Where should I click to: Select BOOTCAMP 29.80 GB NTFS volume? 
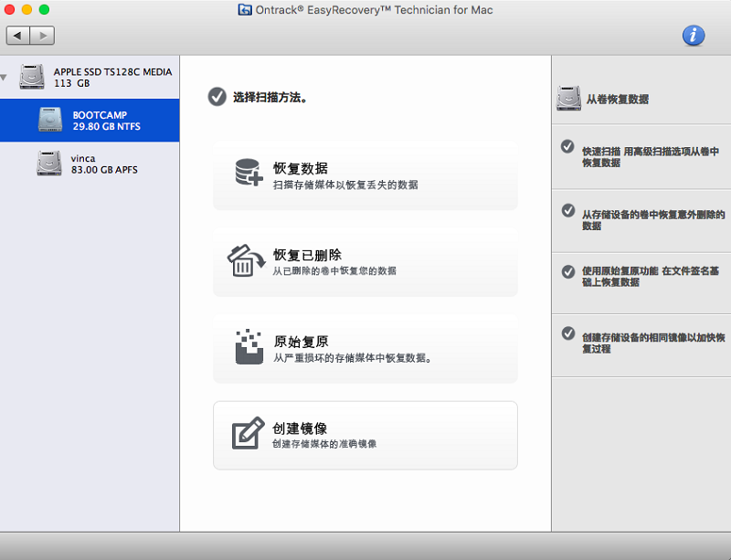[106, 122]
